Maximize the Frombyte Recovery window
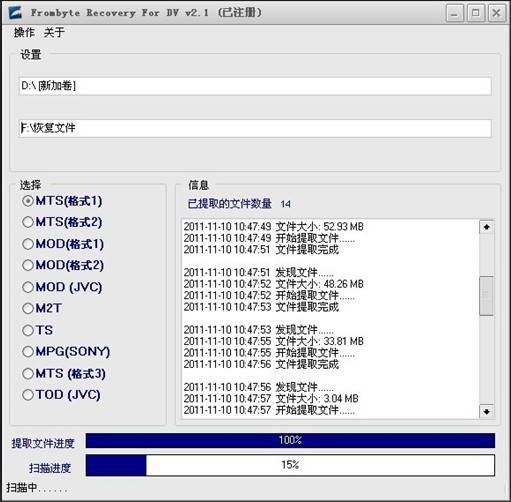The width and height of the screenshot is (511, 502). coord(476,14)
